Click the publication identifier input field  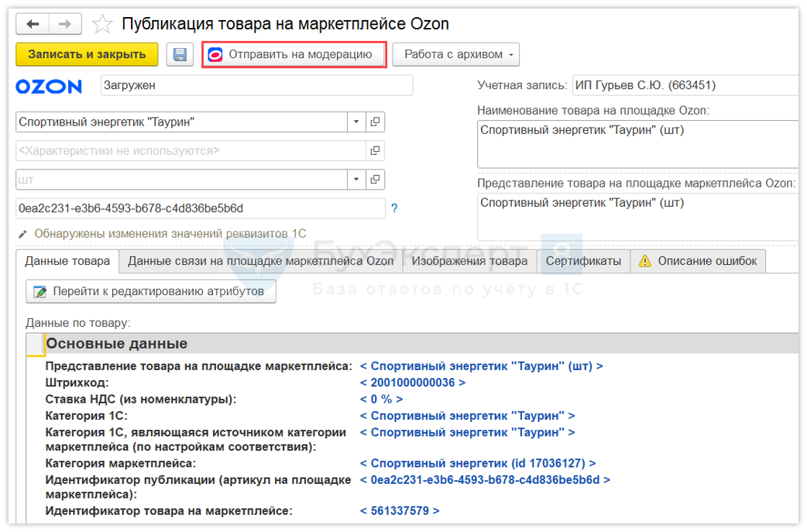(200, 209)
